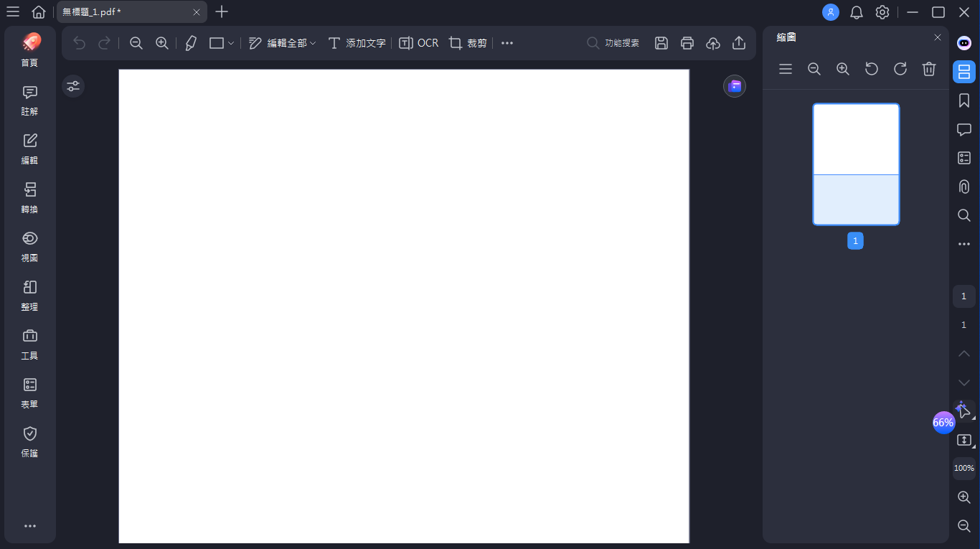Viewport: 980px width, 549px height.
Task: Open 首頁 in the left sidebar
Action: tap(30, 50)
